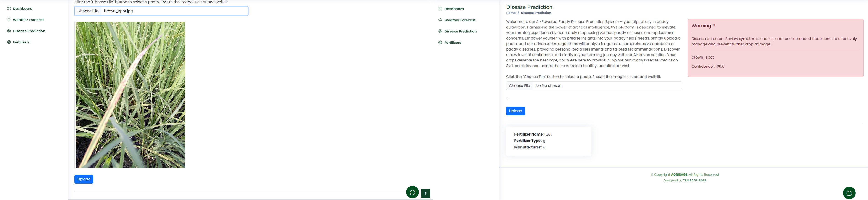Click Choose File next to "No file chosen"
Viewport: 868px width, 200px height.
pyautogui.click(x=519, y=86)
